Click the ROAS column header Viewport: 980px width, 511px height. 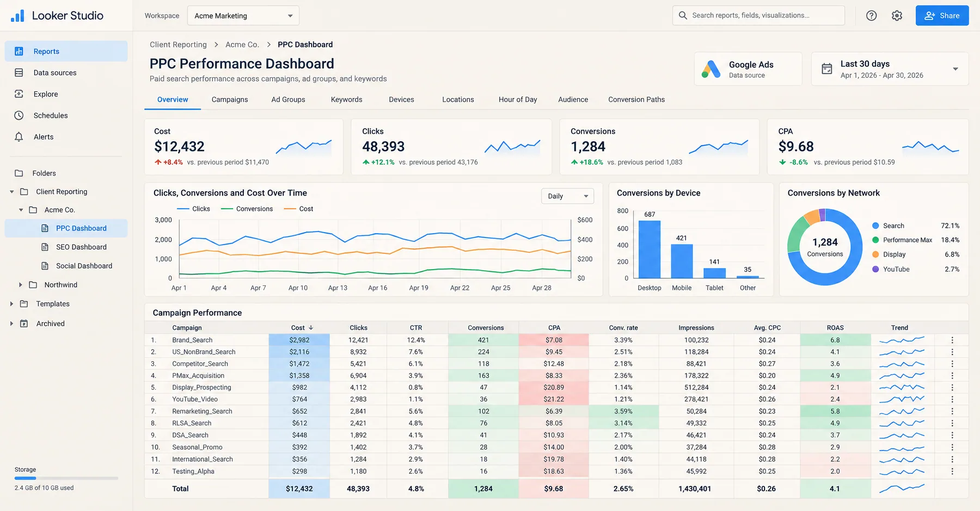coord(835,327)
